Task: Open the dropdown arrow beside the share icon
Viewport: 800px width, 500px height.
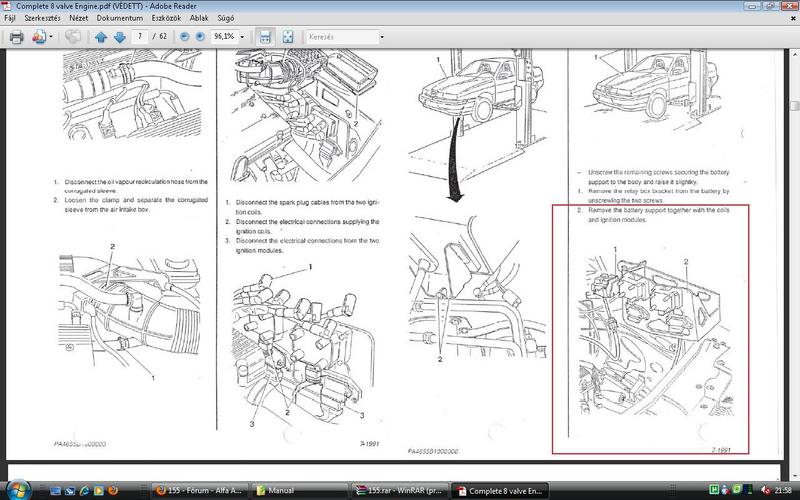Action: click(x=52, y=37)
